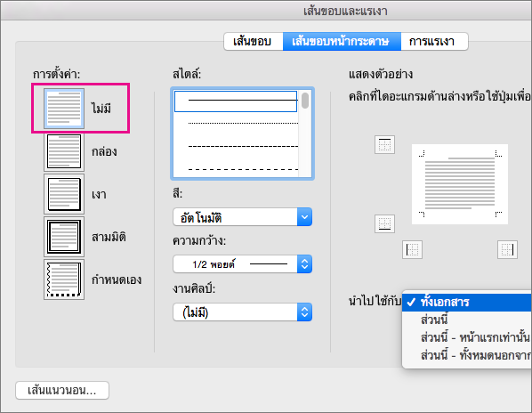The image size is (532, 413).
Task: Toggle the right border button in preview
Action: (507, 250)
